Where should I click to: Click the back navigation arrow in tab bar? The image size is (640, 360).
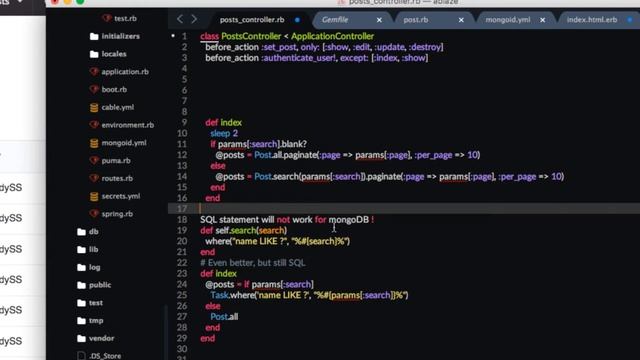(x=180, y=19)
